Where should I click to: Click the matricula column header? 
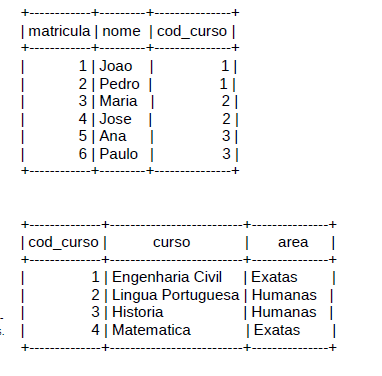click(x=59, y=31)
